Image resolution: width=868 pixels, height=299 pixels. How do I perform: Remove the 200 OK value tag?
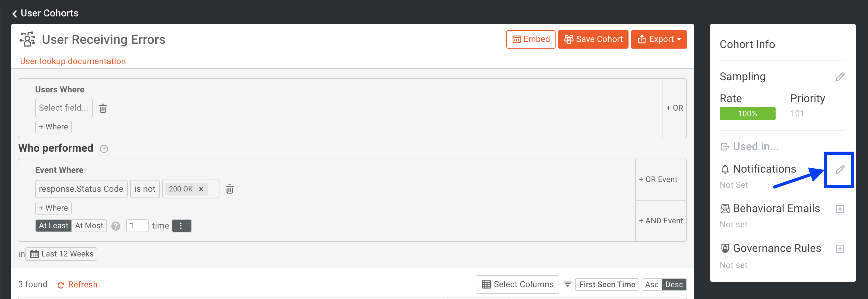tap(201, 189)
